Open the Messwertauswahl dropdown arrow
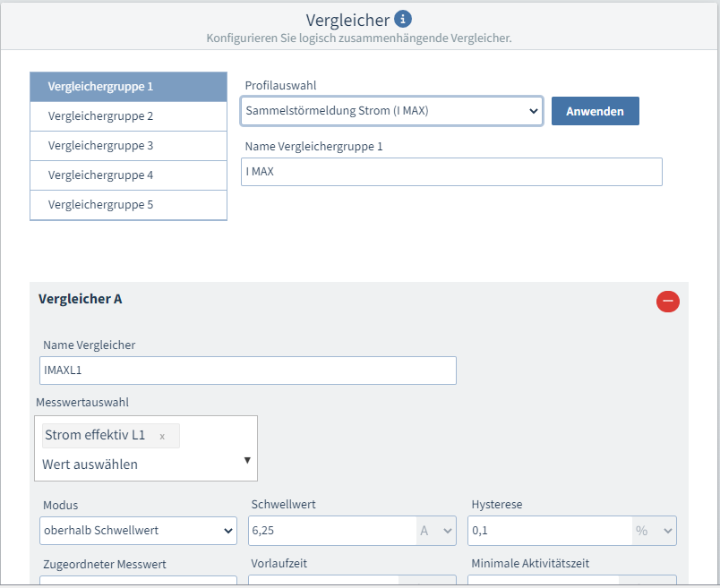 click(x=247, y=460)
